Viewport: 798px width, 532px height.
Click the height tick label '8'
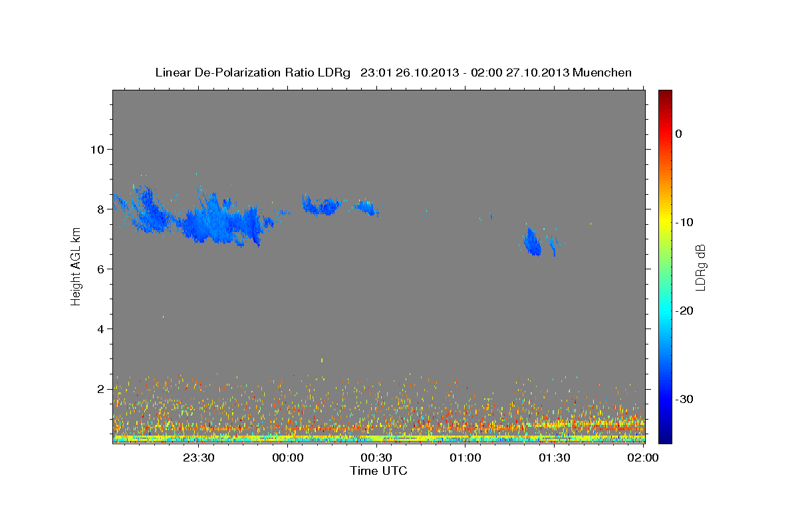coord(100,209)
